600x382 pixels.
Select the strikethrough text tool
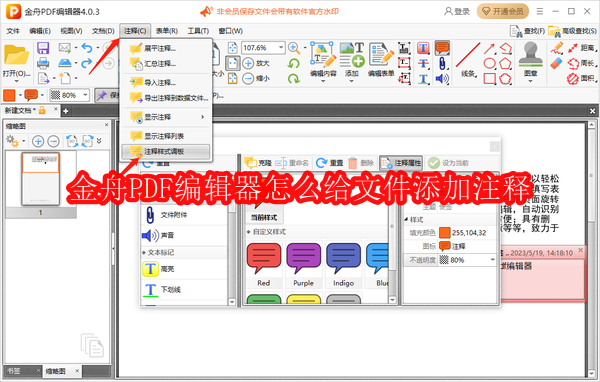[423, 63]
